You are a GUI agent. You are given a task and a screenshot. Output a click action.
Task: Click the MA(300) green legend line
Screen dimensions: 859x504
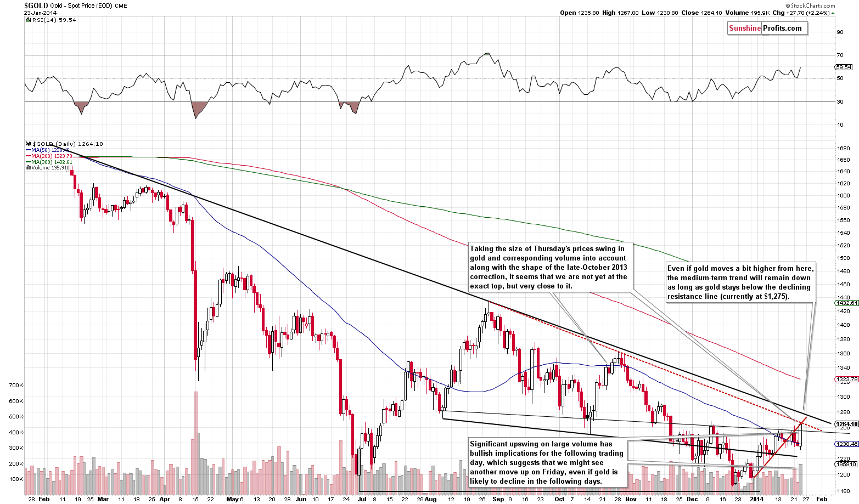click(29, 162)
